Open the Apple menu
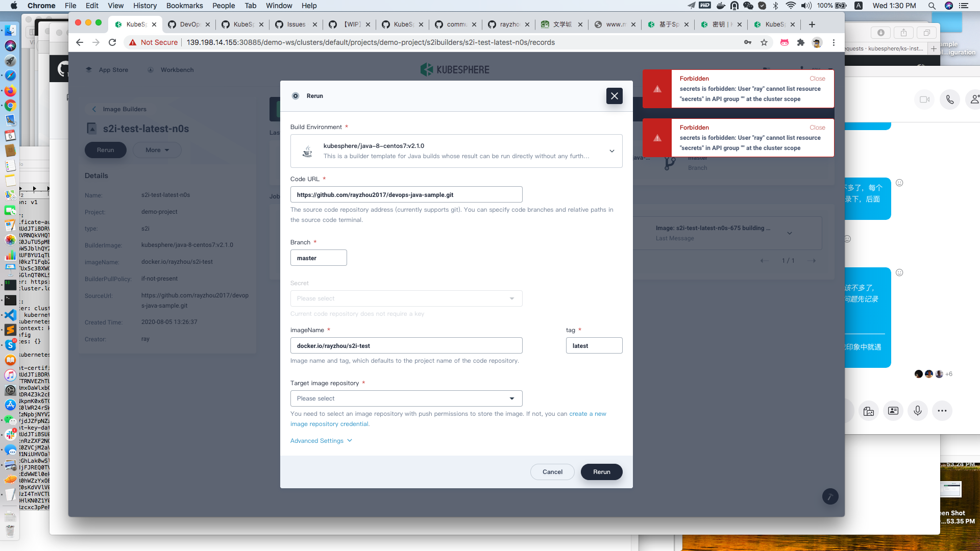 click(14, 6)
